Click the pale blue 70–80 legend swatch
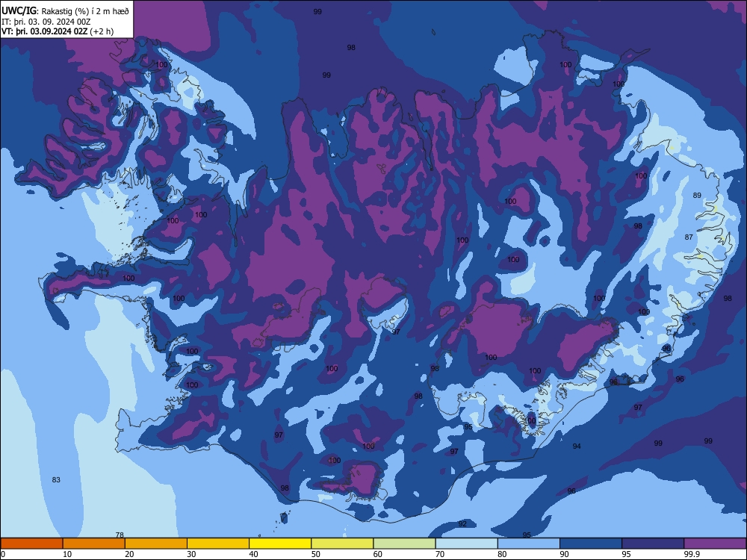This screenshot has height=560, width=747. [x=466, y=544]
